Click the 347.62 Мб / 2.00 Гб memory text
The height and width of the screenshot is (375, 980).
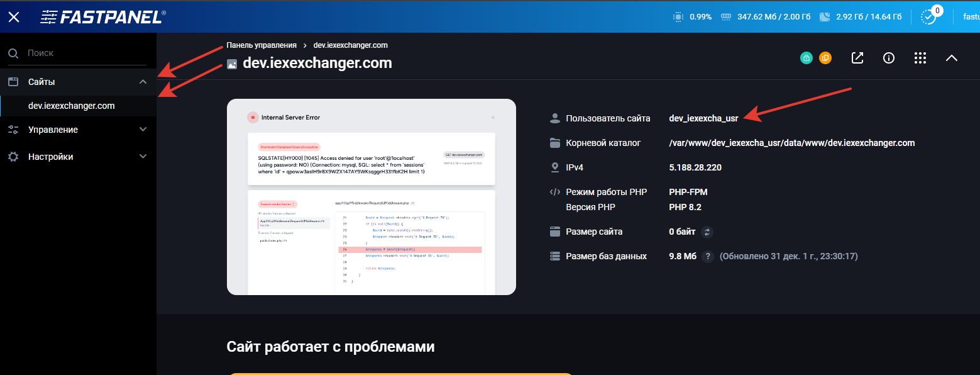coord(774,17)
